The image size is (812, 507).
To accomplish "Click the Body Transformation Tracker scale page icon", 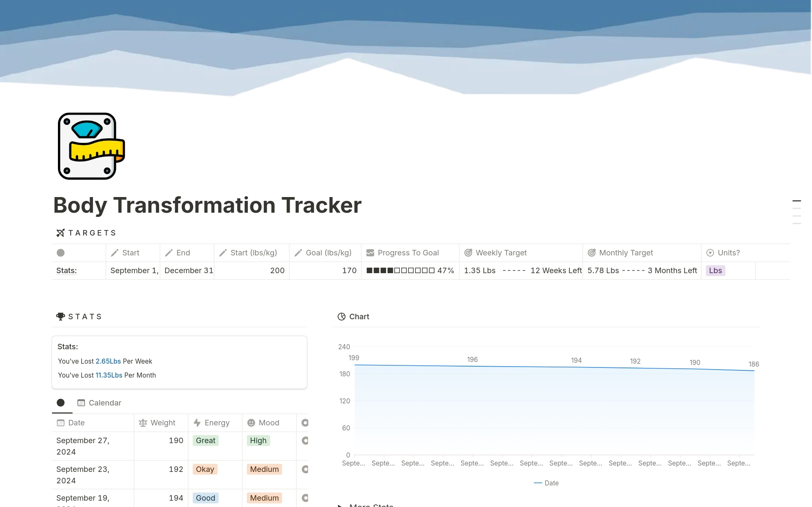I will (91, 146).
